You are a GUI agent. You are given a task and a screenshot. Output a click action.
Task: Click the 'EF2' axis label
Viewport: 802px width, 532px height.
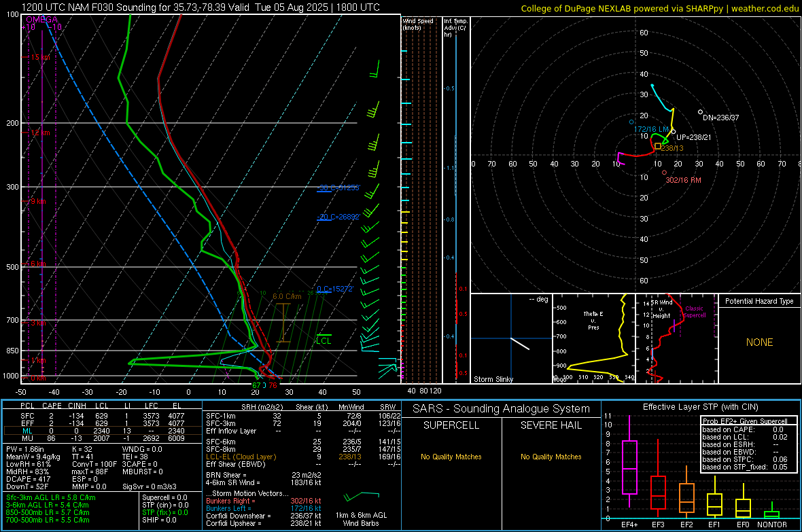tap(686, 525)
